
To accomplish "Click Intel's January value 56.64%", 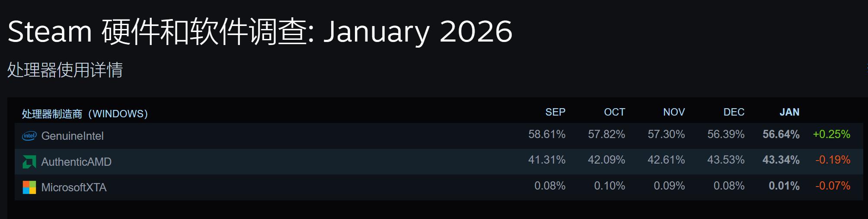I will [781, 134].
